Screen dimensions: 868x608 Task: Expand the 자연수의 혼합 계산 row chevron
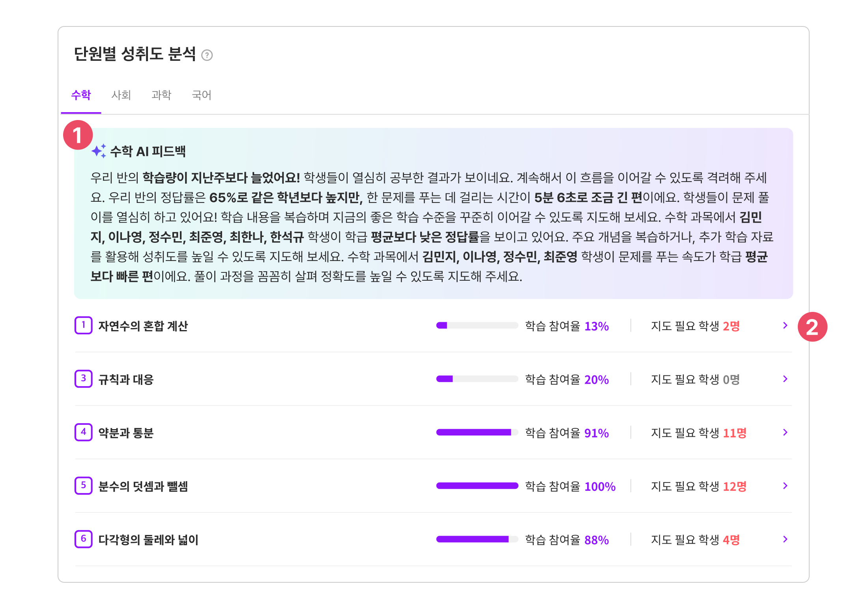pyautogui.click(x=785, y=325)
